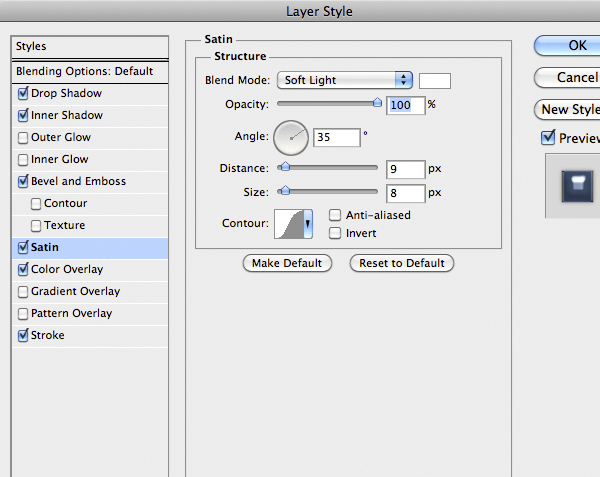Disable the Preview checkbox

[x=548, y=138]
